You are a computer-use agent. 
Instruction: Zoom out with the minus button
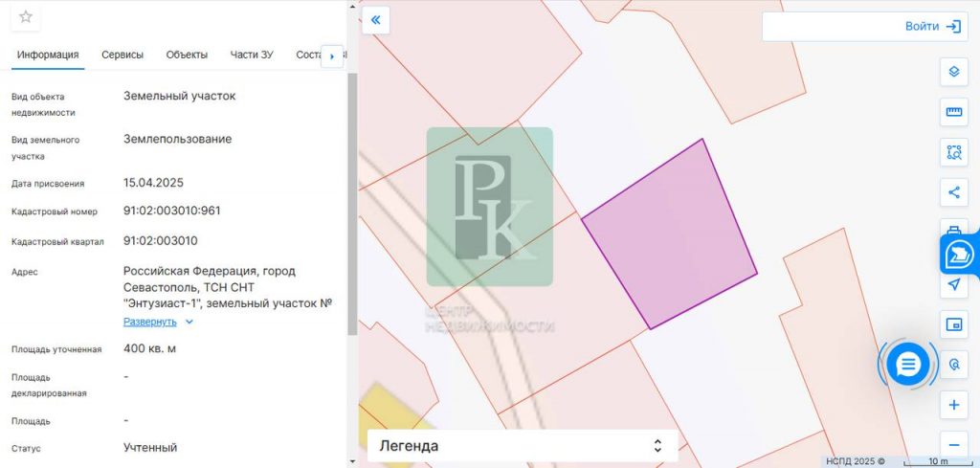click(954, 445)
